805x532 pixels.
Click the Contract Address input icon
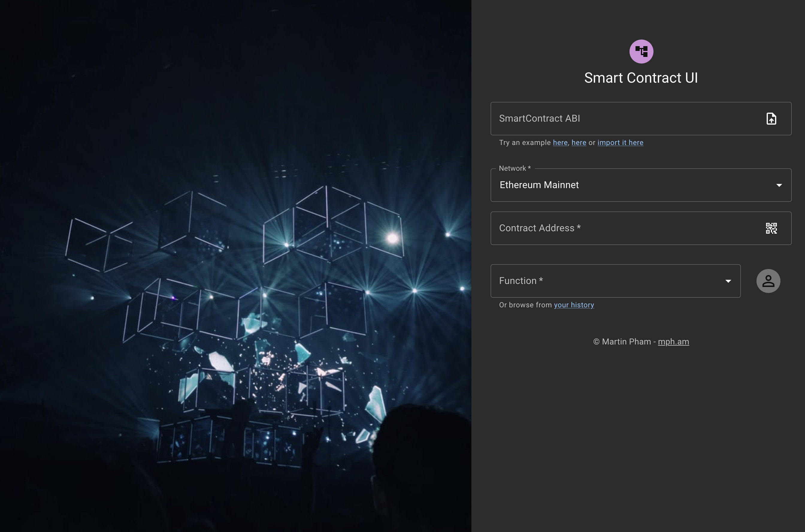[772, 228]
